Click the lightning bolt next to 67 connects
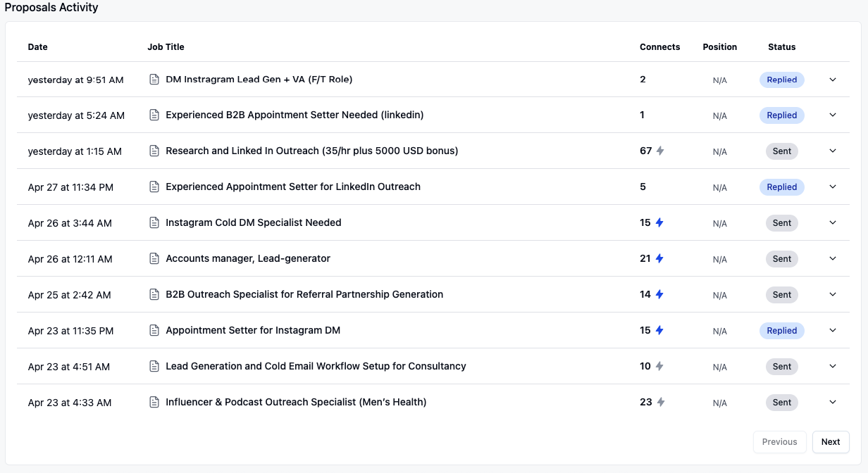 [660, 151]
